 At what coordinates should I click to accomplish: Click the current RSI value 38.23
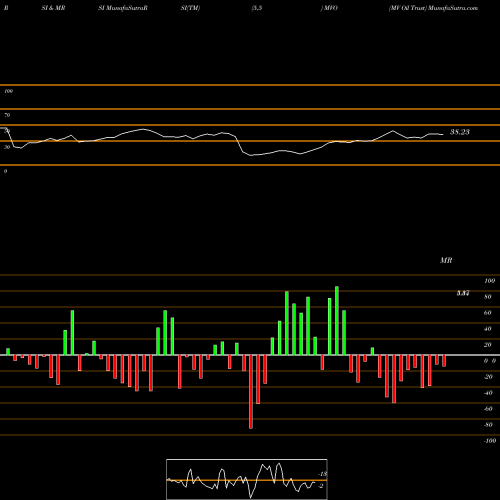pyautogui.click(x=460, y=132)
